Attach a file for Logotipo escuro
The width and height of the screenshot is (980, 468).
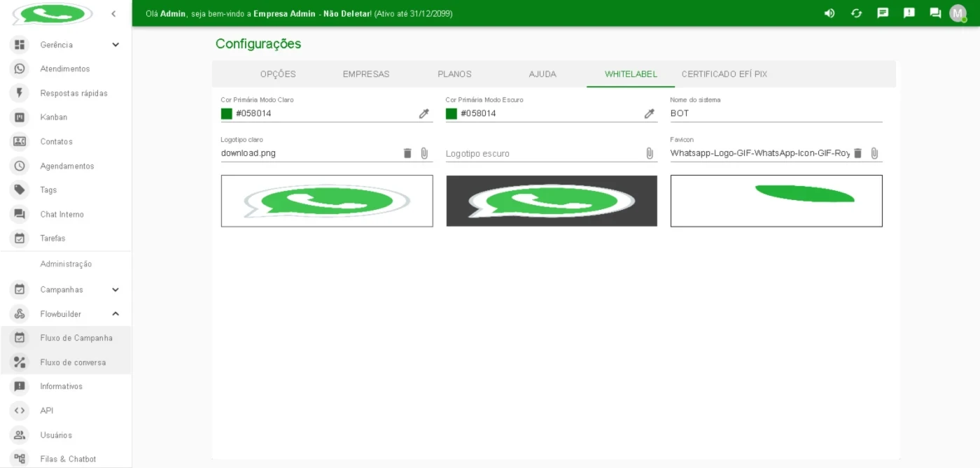[650, 153]
